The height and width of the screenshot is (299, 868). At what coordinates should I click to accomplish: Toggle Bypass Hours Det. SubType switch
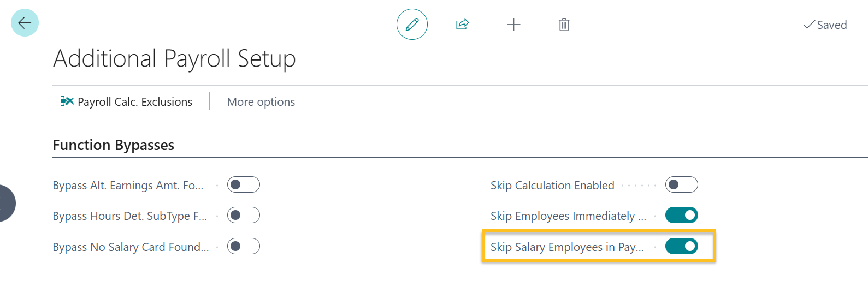coord(244,216)
